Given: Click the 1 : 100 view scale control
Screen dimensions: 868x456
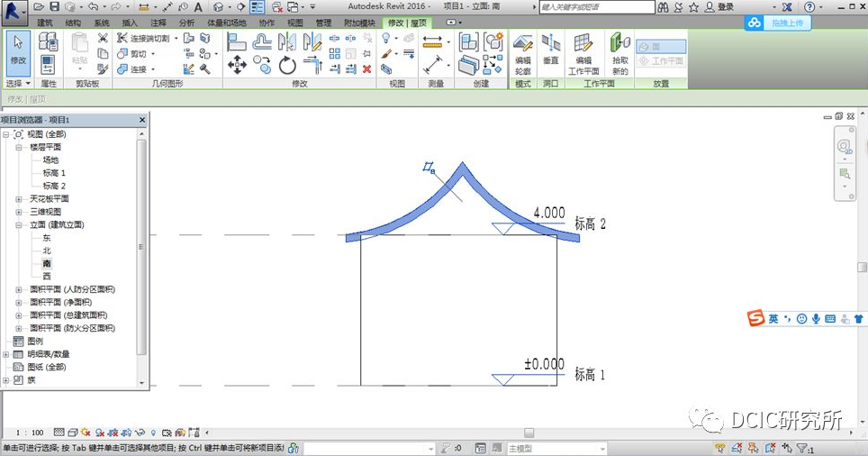Looking at the screenshot, I should click(28, 433).
